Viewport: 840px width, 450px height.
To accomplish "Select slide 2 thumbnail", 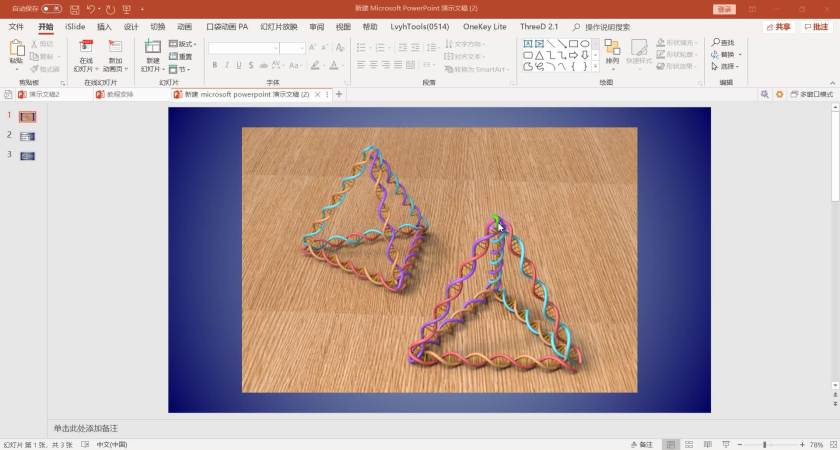I will 27,136.
